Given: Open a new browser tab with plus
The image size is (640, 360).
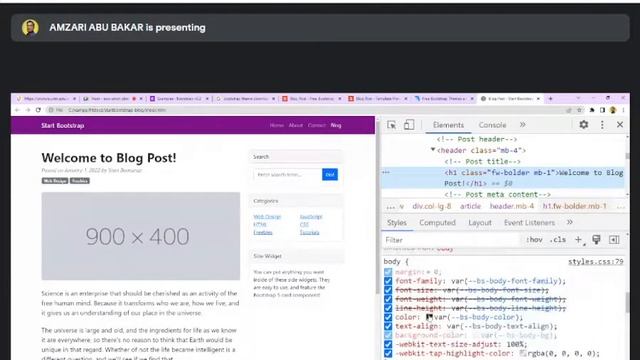Looking at the screenshot, I should [550, 99].
